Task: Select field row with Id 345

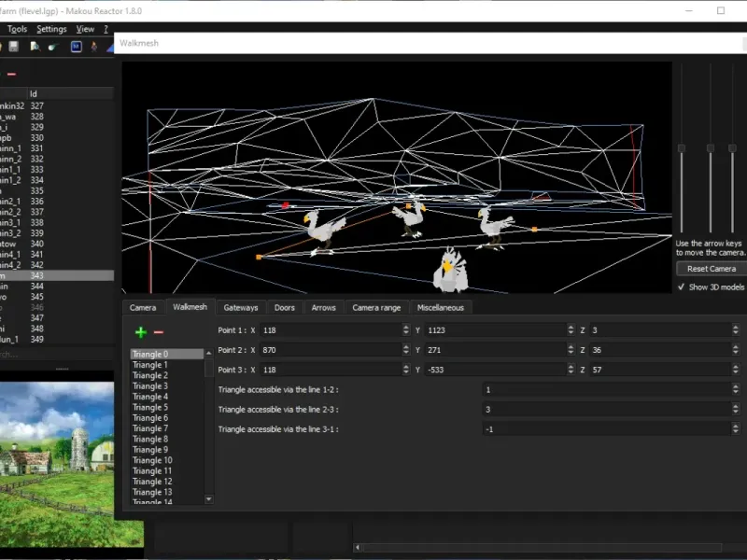Action: click(x=57, y=297)
